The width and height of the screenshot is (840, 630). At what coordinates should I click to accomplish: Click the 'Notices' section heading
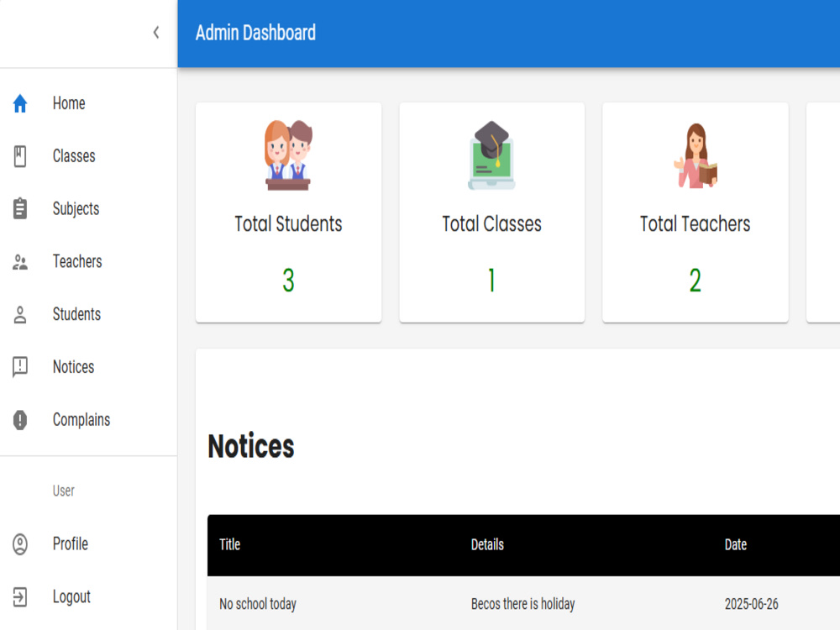pyautogui.click(x=250, y=446)
